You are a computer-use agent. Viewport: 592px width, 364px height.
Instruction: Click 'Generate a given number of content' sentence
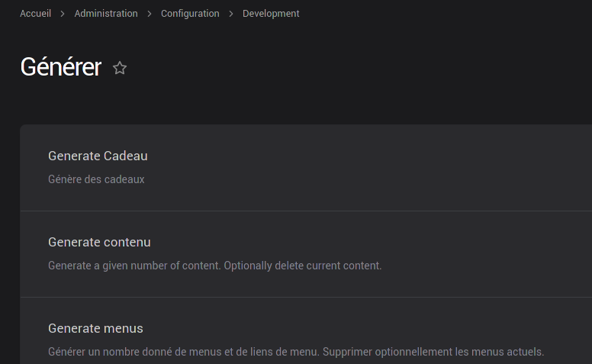coord(134,266)
